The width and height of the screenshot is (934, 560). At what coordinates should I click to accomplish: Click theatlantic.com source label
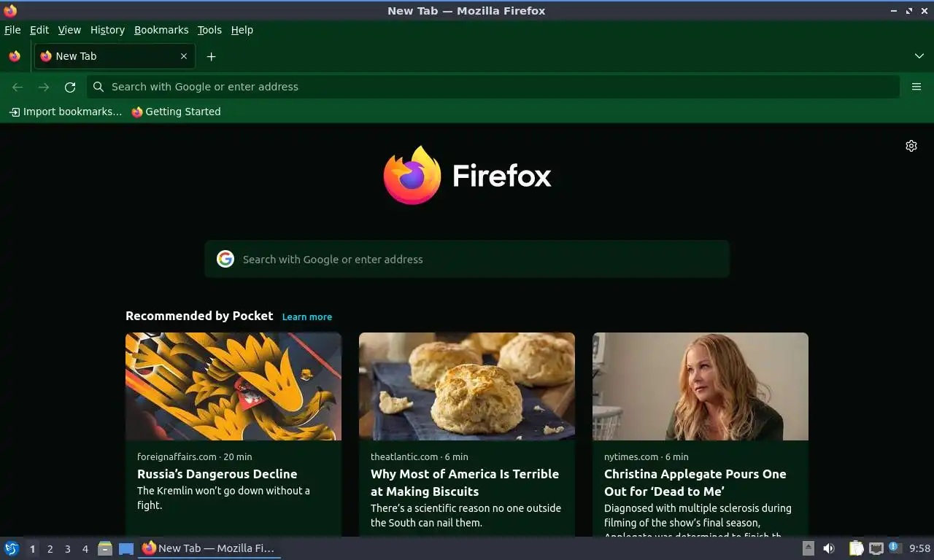tap(404, 456)
